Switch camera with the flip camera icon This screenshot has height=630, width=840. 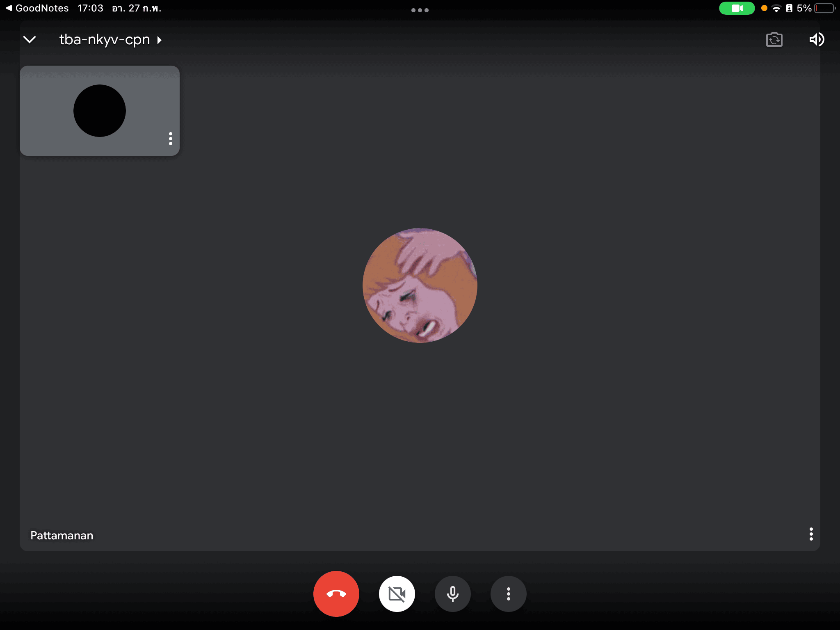774,40
